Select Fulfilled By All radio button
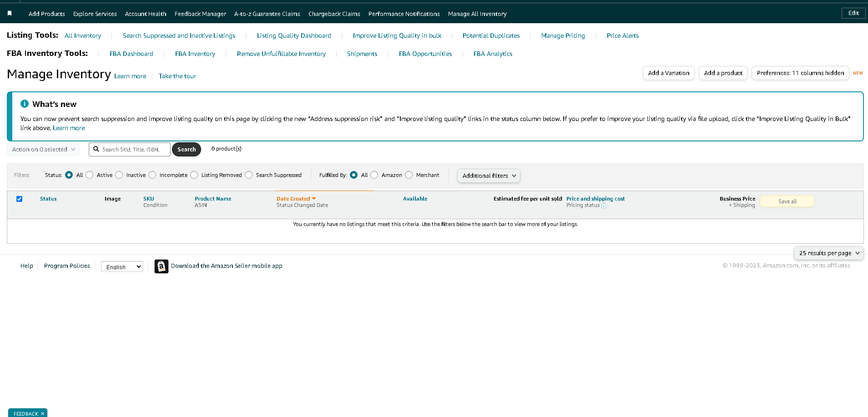The height and width of the screenshot is (417, 868). (353, 175)
